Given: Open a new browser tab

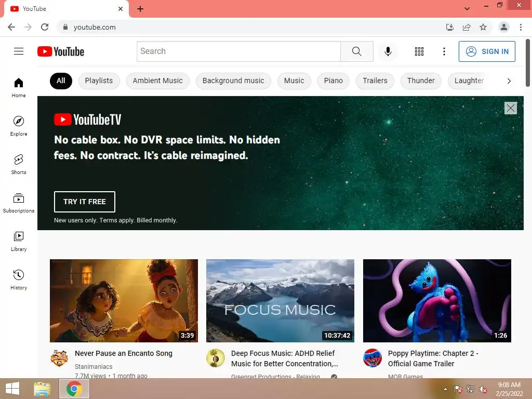Looking at the screenshot, I should click(x=140, y=9).
